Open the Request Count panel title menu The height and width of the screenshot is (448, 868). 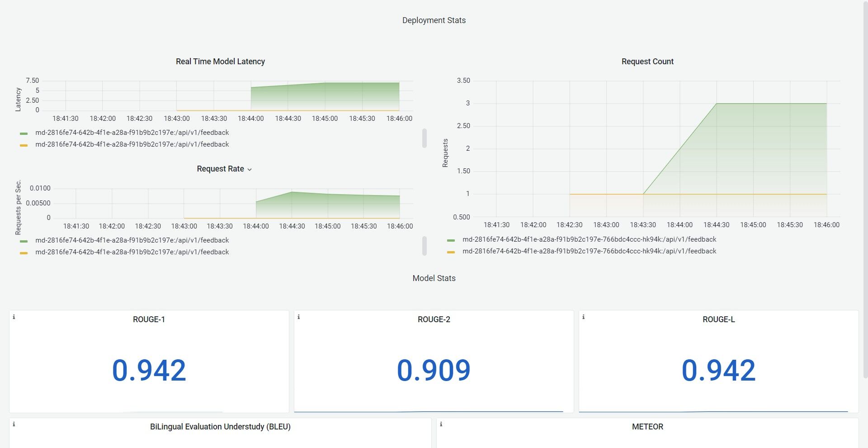point(647,62)
